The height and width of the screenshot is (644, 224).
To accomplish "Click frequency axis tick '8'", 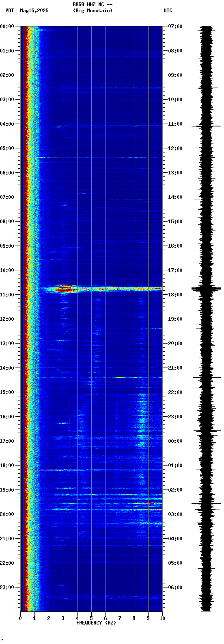I will coord(134,618).
